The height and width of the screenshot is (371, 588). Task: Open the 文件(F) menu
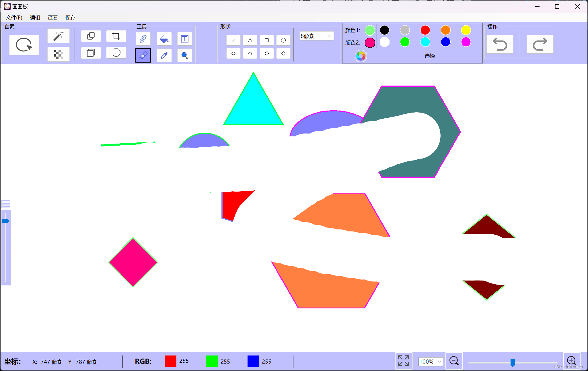(14, 18)
